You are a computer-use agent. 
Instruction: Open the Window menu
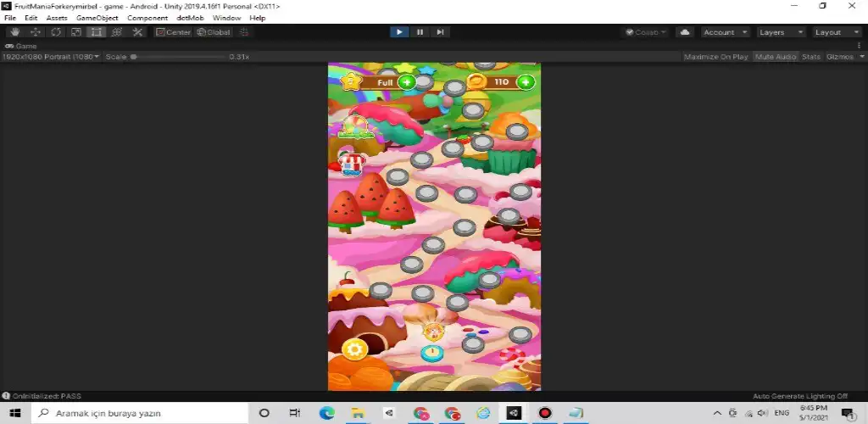tap(227, 18)
